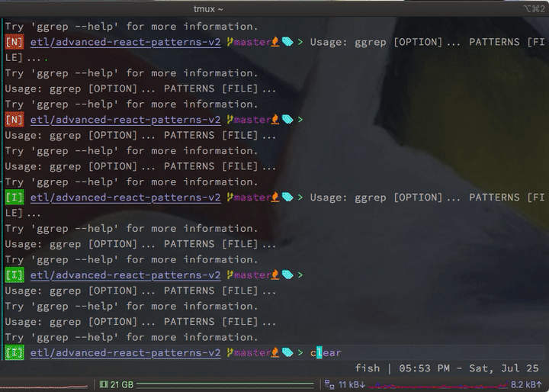The image size is (549, 392).
Task: Click the "Sat, Jul 25" date in tmux status
Action: (x=504, y=368)
